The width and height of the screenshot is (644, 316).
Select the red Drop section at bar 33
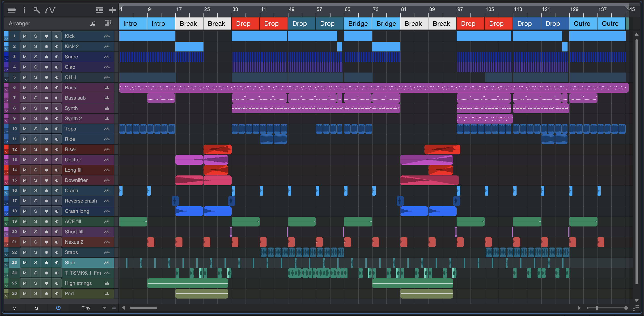pyautogui.click(x=246, y=23)
